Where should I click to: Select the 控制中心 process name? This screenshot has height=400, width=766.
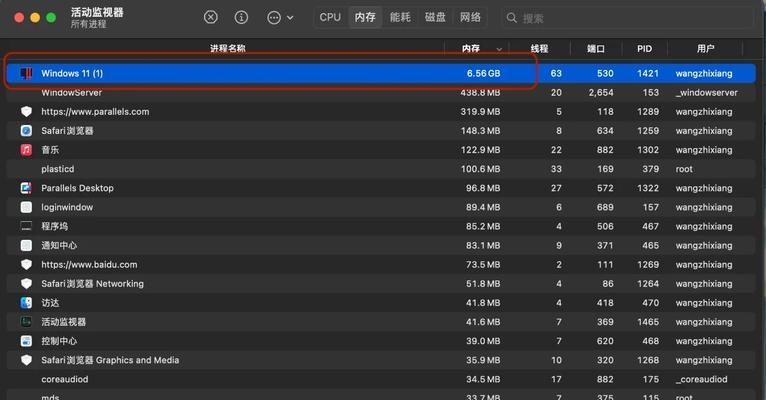(x=59, y=341)
